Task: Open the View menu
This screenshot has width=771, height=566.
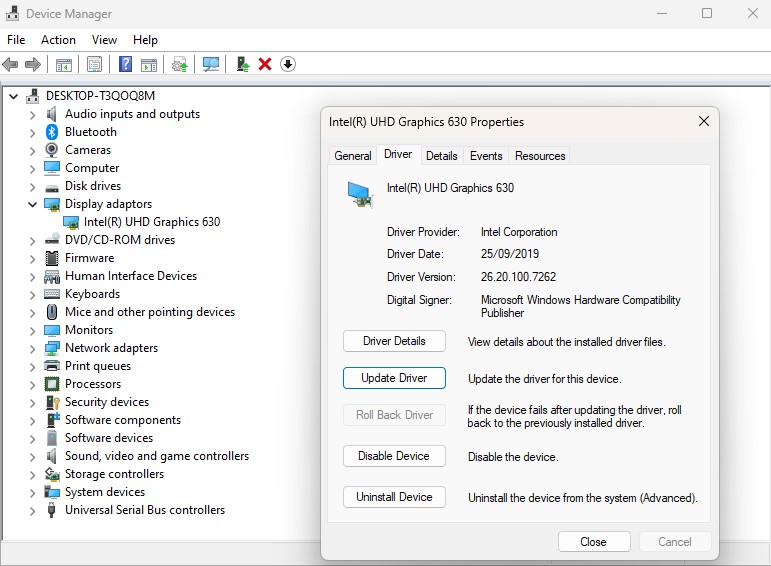Action: 104,40
